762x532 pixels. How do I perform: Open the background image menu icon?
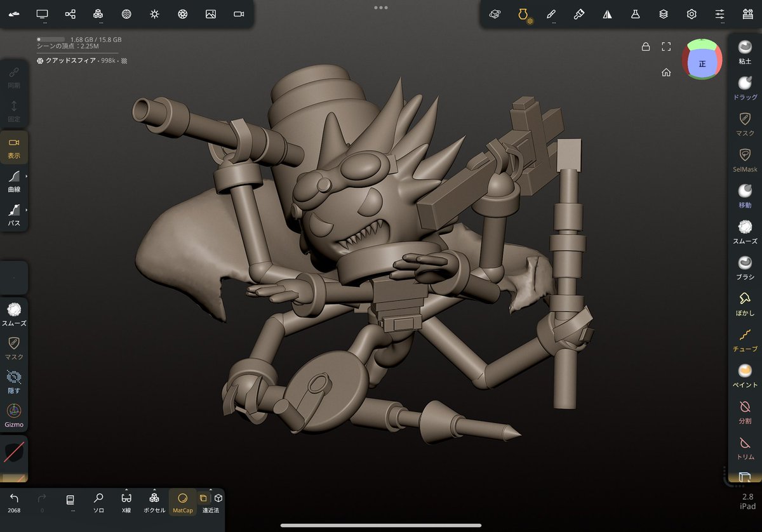pos(211,14)
